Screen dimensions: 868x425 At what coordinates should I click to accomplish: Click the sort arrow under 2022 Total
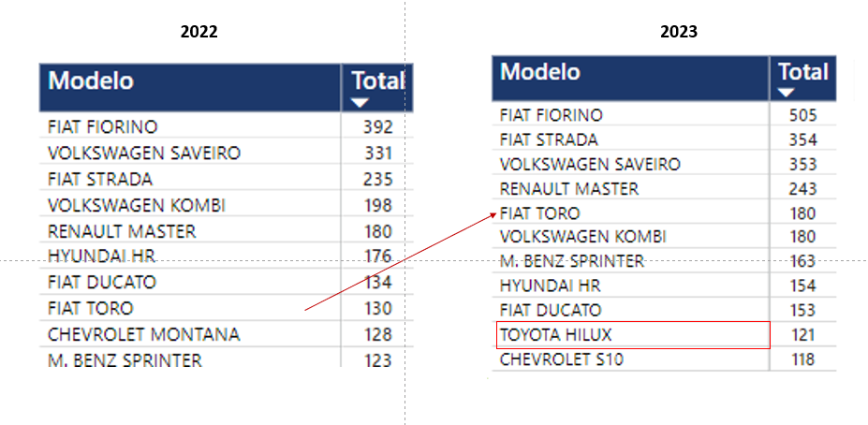[x=360, y=103]
